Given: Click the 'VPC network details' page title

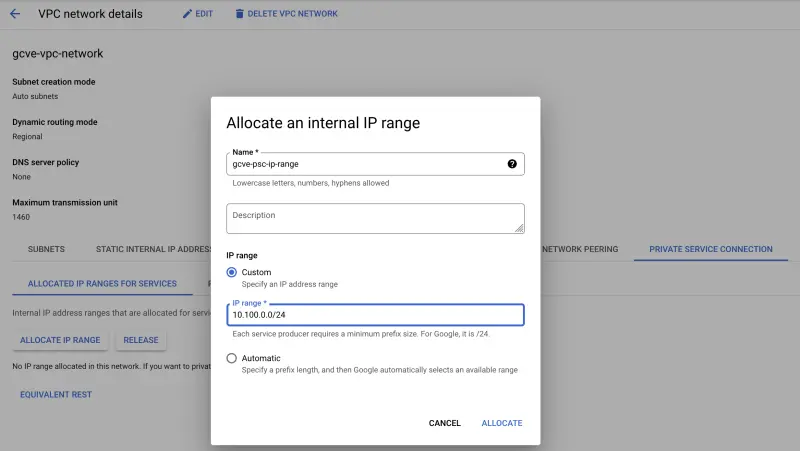Looking at the screenshot, I should point(90,14).
